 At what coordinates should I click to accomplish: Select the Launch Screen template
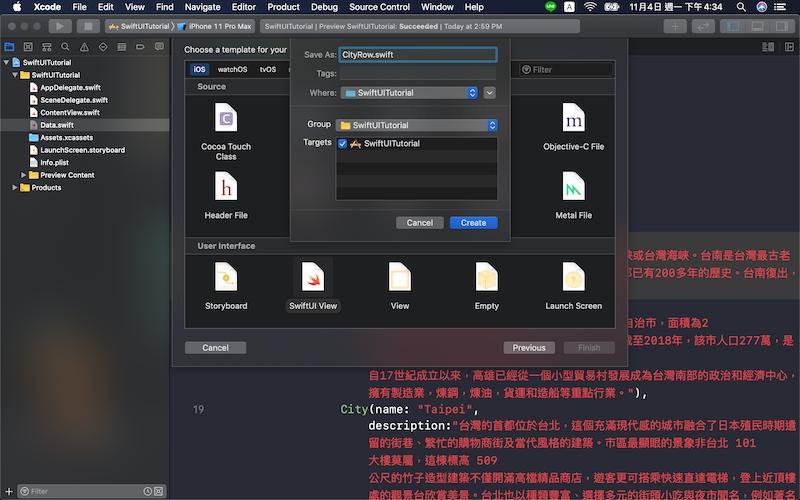click(x=573, y=286)
